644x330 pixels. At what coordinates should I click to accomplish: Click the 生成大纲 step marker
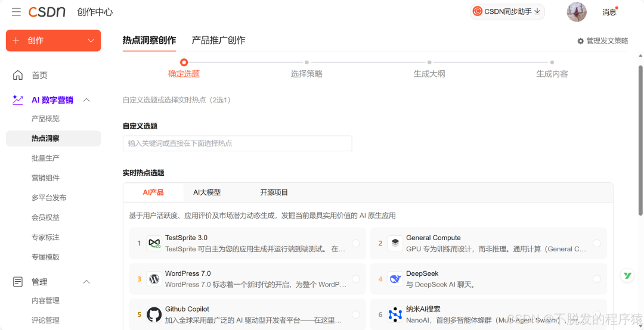(x=429, y=63)
